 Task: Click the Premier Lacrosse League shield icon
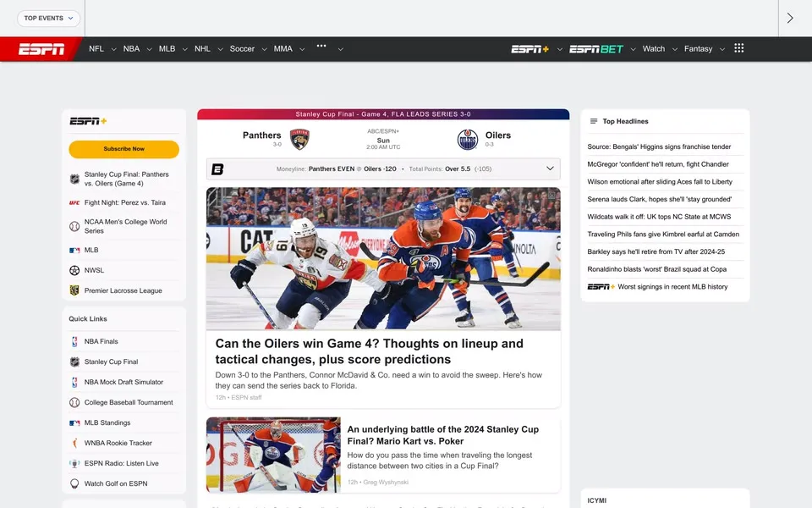click(x=74, y=290)
